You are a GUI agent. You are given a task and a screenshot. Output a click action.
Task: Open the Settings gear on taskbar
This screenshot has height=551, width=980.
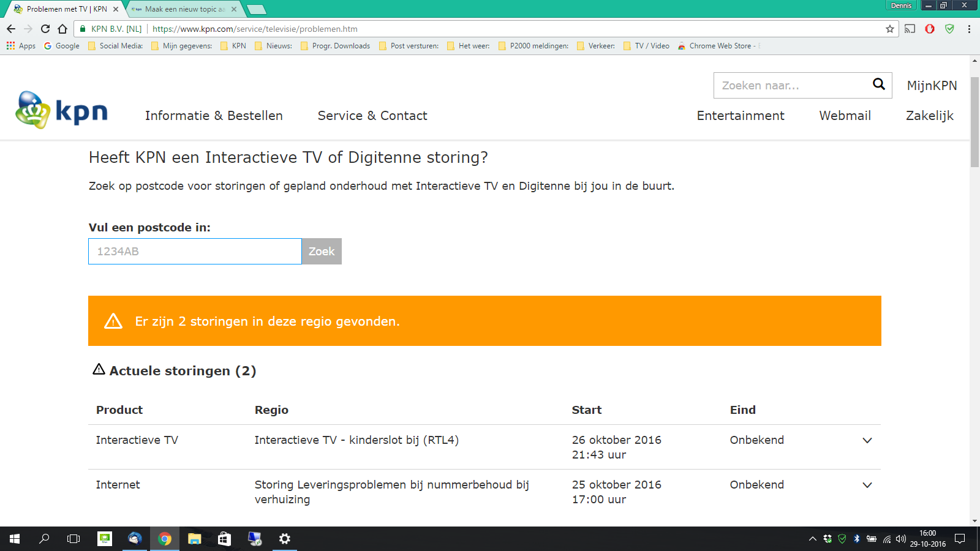[x=285, y=539]
